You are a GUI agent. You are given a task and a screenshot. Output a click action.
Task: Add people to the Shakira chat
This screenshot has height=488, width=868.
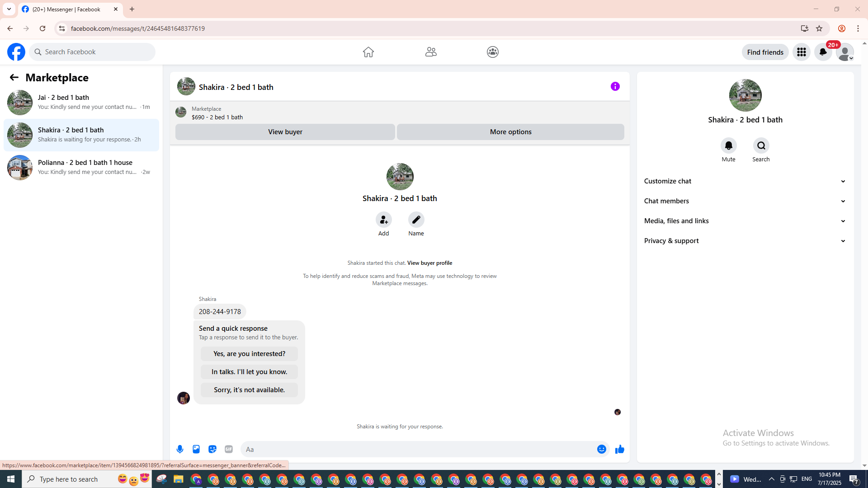pos(383,220)
